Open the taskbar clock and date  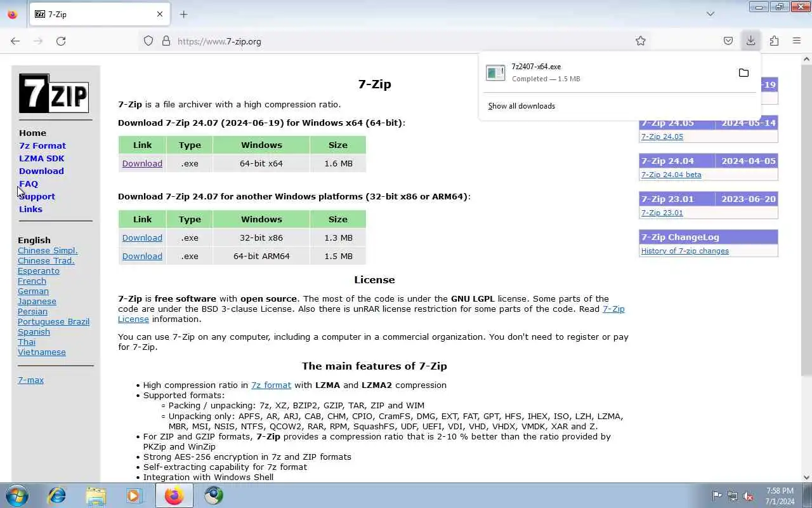tap(780, 496)
